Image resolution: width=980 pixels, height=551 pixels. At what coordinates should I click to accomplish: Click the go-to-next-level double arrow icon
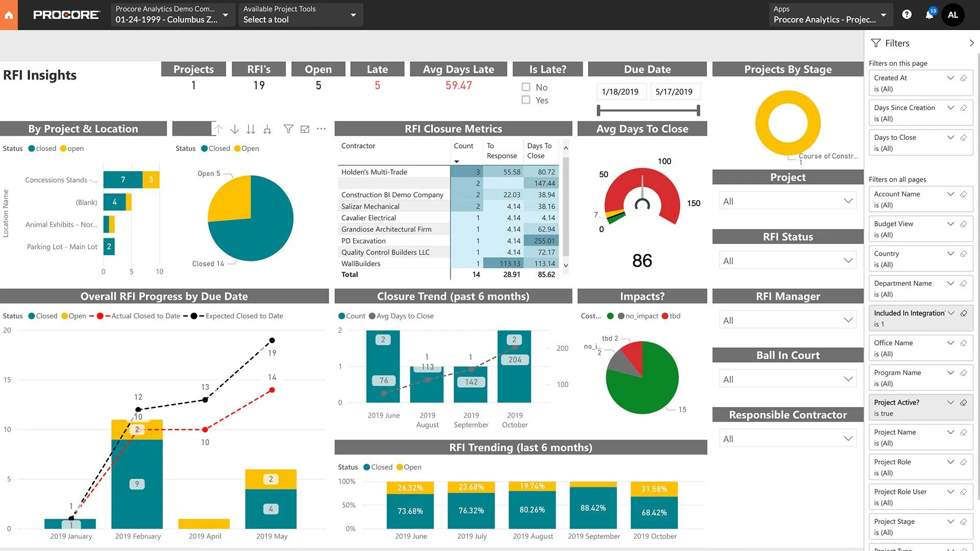point(251,129)
